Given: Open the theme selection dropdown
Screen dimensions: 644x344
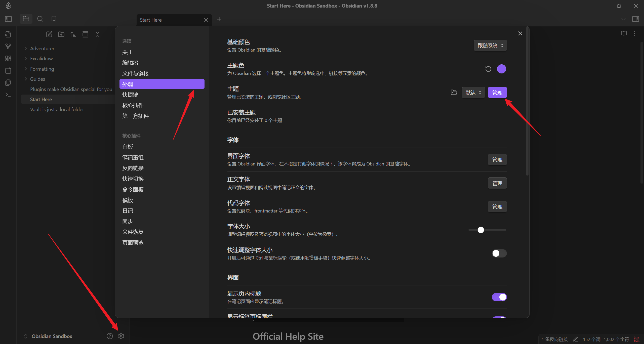Looking at the screenshot, I should point(473,93).
